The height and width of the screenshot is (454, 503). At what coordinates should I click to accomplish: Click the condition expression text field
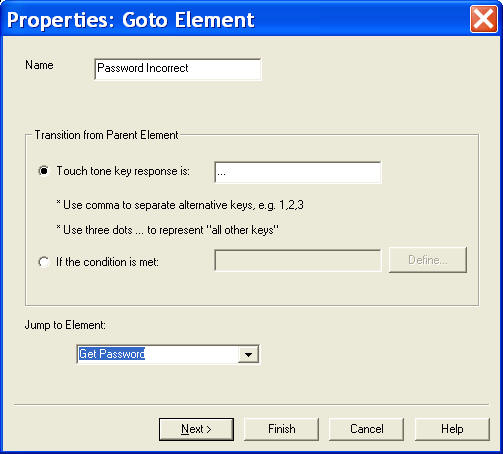[x=298, y=260]
